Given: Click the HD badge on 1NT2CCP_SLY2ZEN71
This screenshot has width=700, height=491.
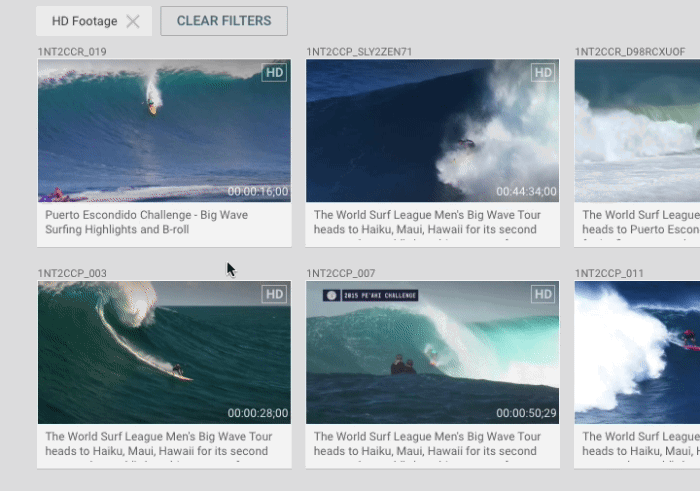Looking at the screenshot, I should point(543,72).
